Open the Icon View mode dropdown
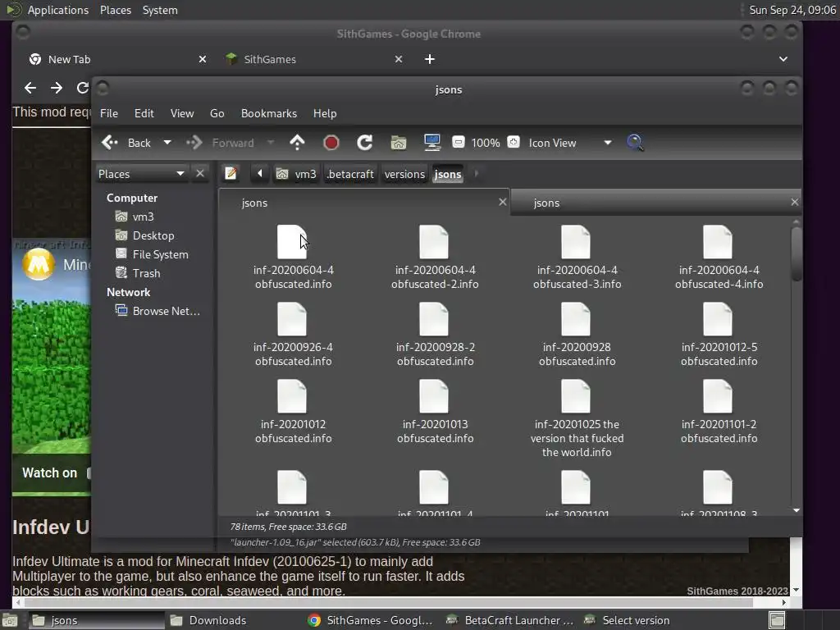This screenshot has width=840, height=630. point(570,143)
